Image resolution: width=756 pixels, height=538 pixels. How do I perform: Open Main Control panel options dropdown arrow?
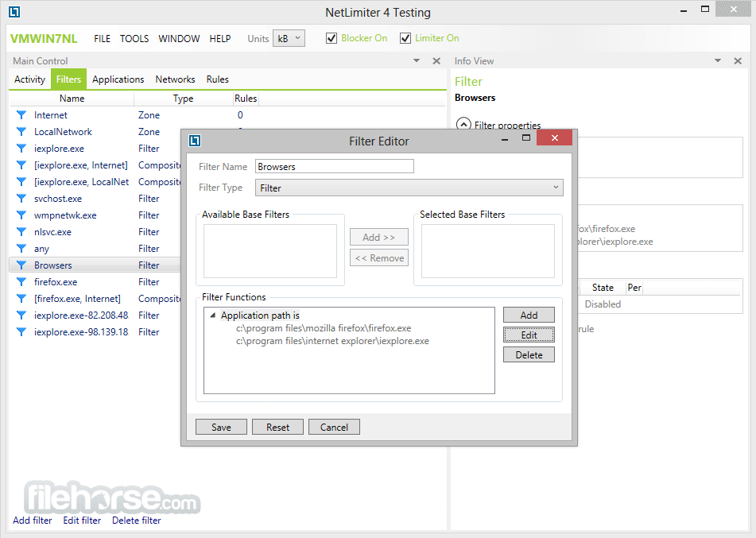[x=417, y=60]
